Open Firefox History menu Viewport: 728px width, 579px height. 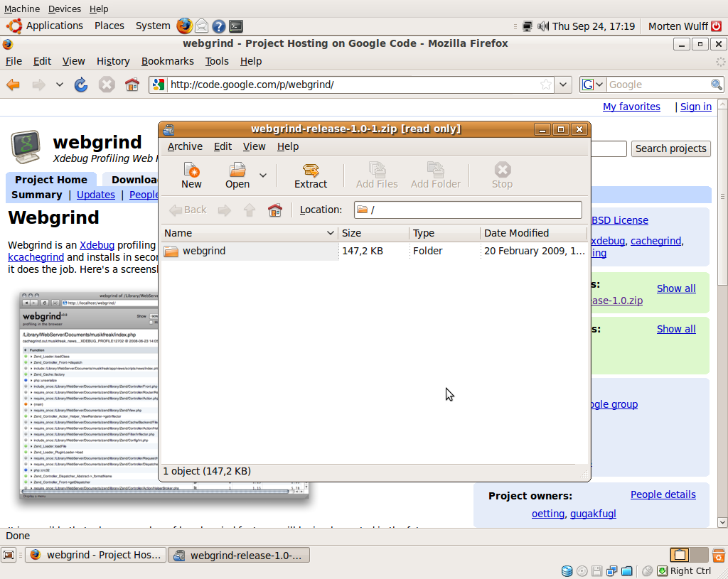113,61
